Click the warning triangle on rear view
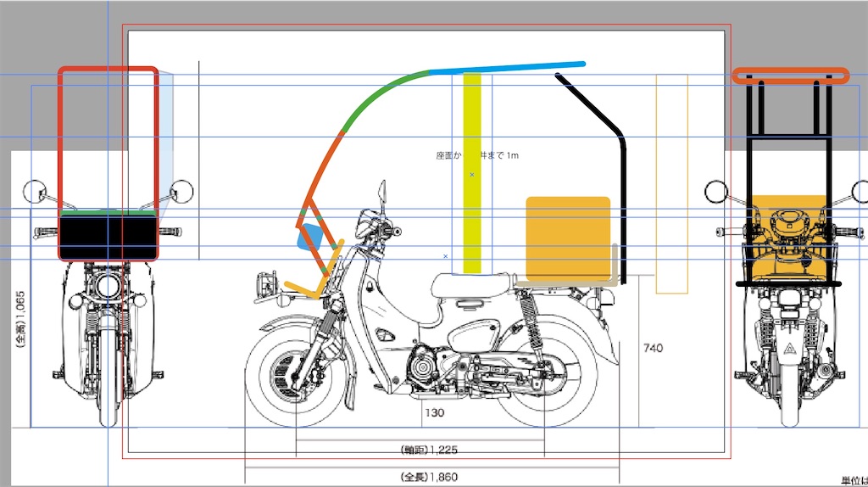 coord(789,349)
